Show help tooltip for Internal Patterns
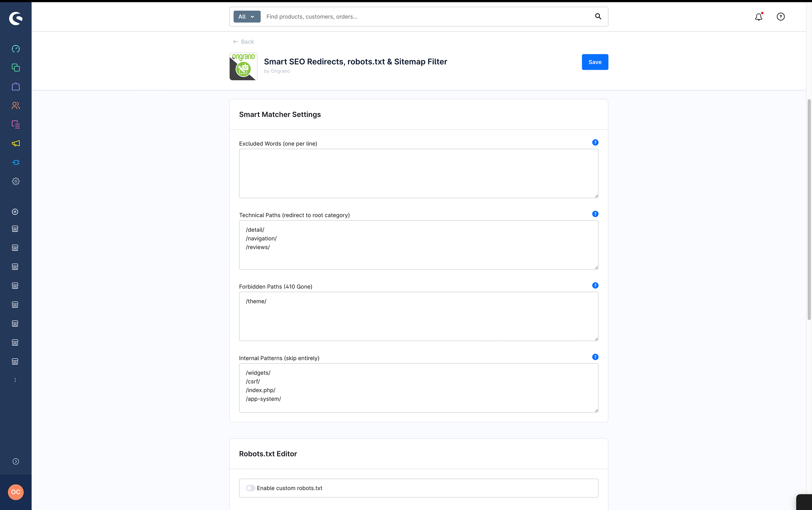Viewport: 812px width, 510px height. [595, 357]
